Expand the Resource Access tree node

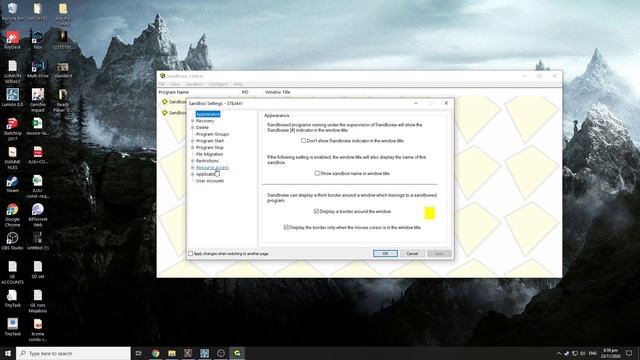[193, 167]
